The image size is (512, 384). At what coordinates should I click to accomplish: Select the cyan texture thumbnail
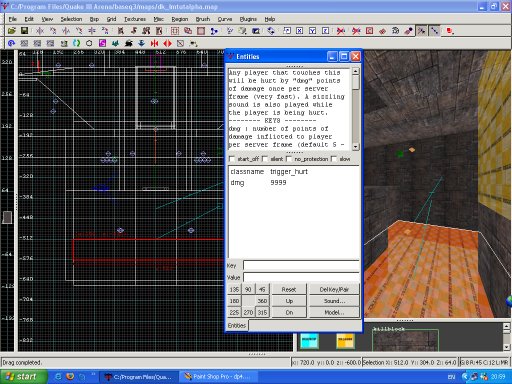pyautogui.click(x=309, y=340)
